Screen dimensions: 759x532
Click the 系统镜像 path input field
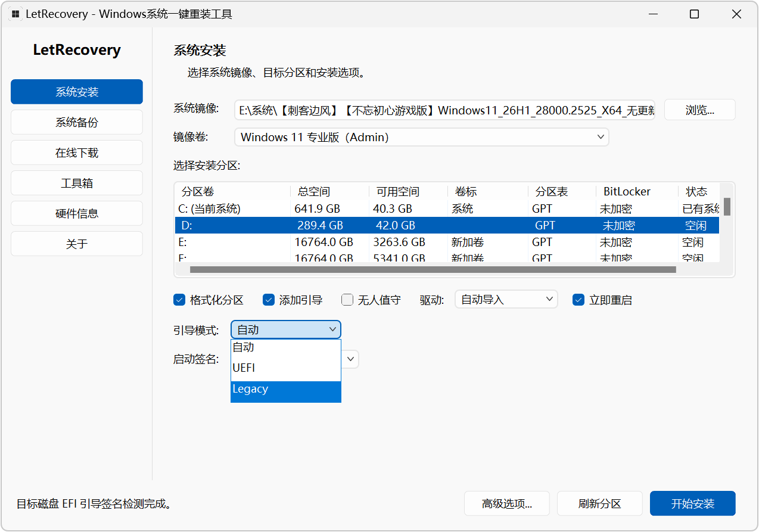point(444,110)
